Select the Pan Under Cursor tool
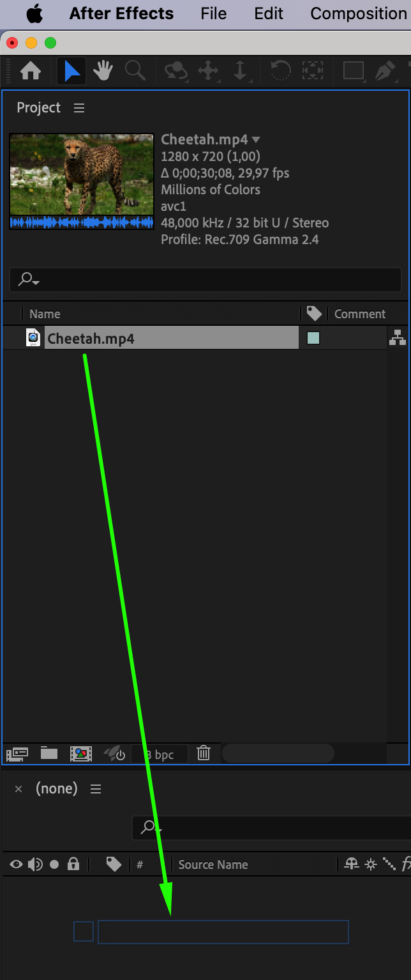411x980 pixels. click(x=209, y=71)
